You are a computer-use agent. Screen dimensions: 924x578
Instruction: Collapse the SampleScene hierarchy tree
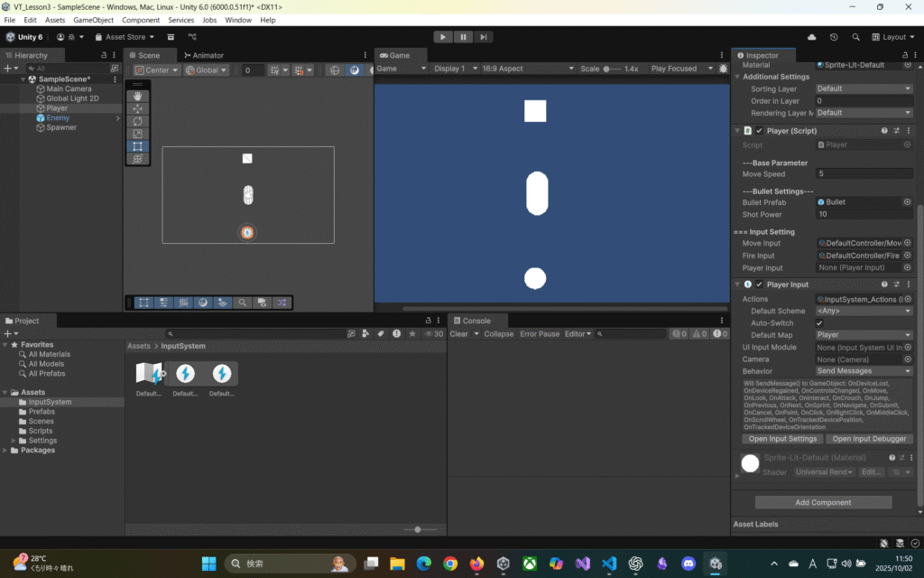23,79
